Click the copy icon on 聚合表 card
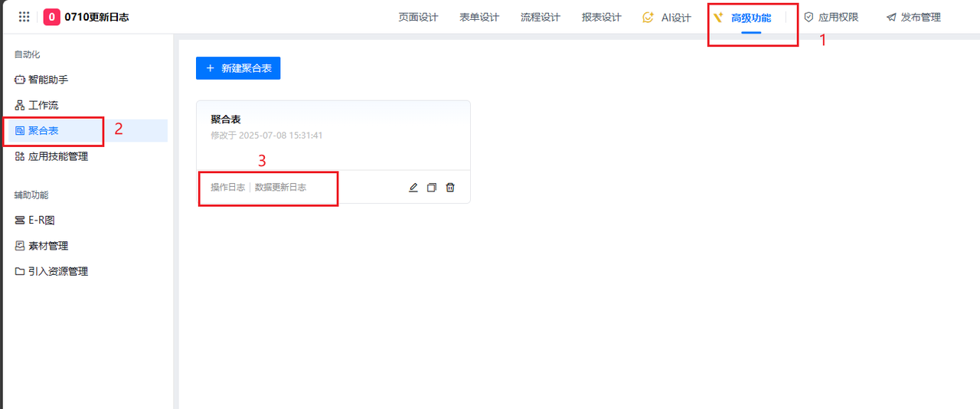The height and width of the screenshot is (409, 980). [432, 188]
